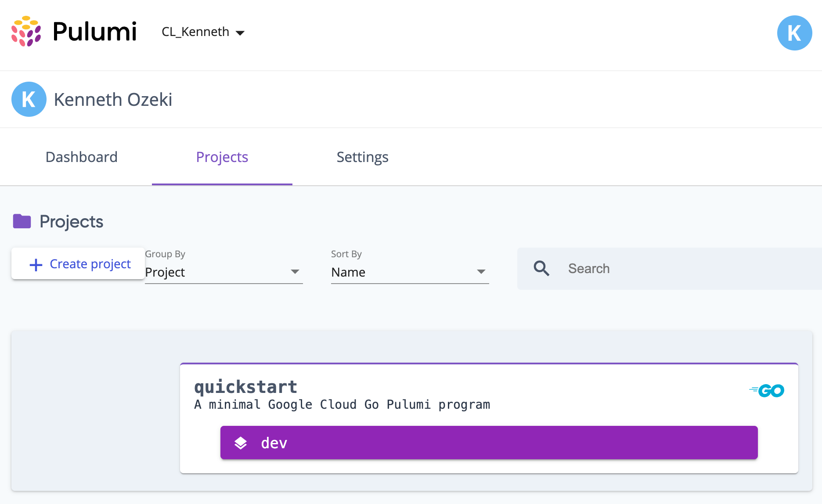Click the stack layers icon beside dev
Screen dimensions: 822x504
(x=241, y=443)
